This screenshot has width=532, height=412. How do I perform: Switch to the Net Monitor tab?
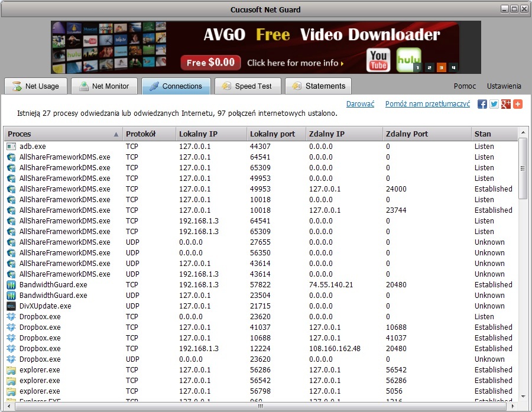coord(104,86)
